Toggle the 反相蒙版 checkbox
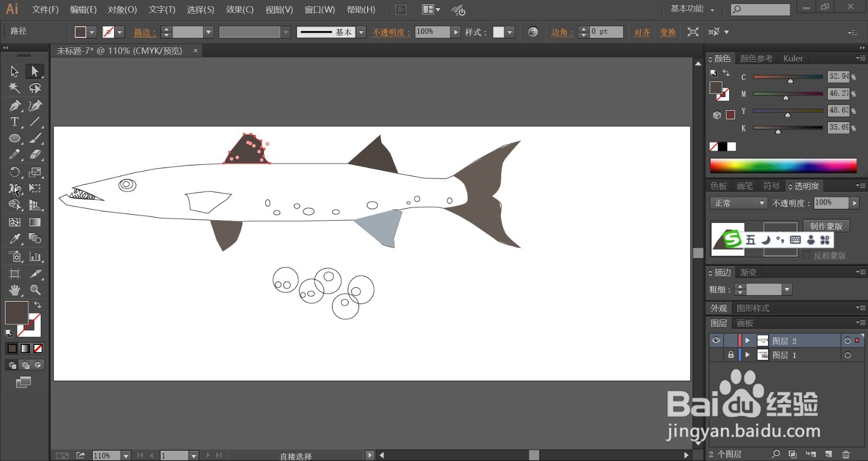Viewport: 868px width, 461px height. 807,255
